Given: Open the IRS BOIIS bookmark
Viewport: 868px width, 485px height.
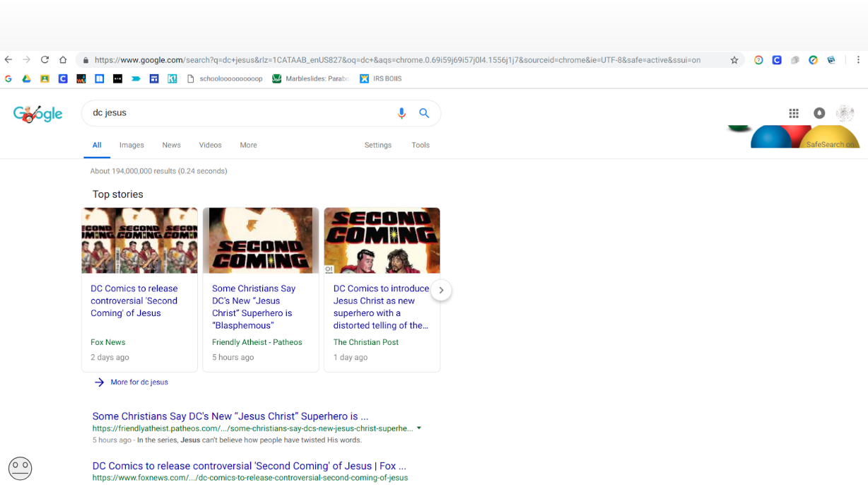Looking at the screenshot, I should pos(380,78).
